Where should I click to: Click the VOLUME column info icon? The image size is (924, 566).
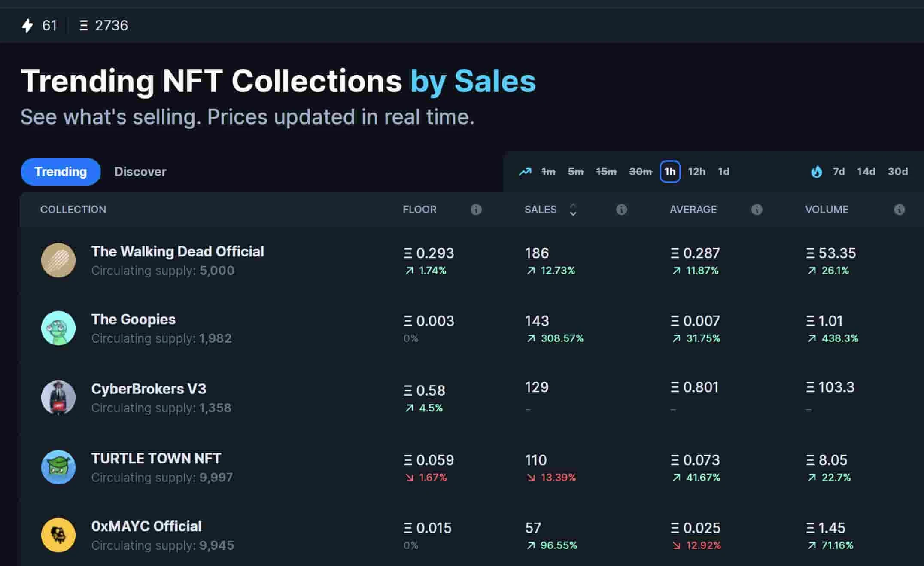point(899,210)
